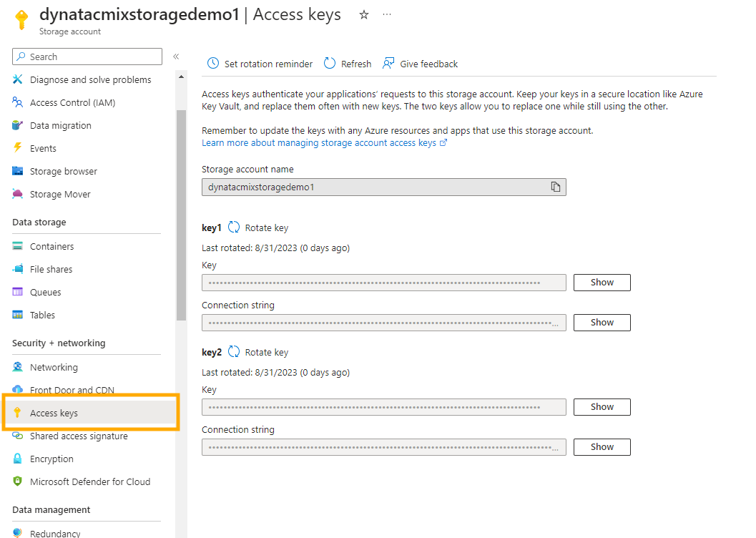Open Encryption settings
Viewport: 756px width, 538px height.
pos(51,459)
